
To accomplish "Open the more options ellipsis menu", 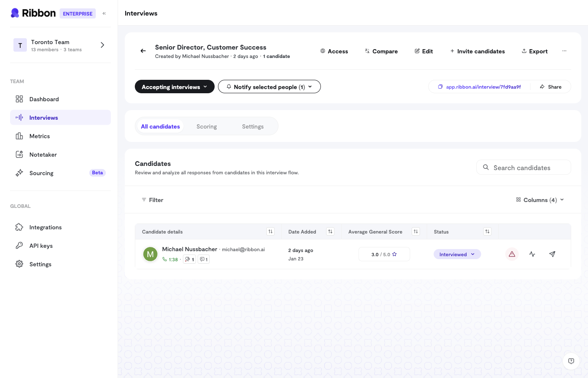I will pos(564,51).
